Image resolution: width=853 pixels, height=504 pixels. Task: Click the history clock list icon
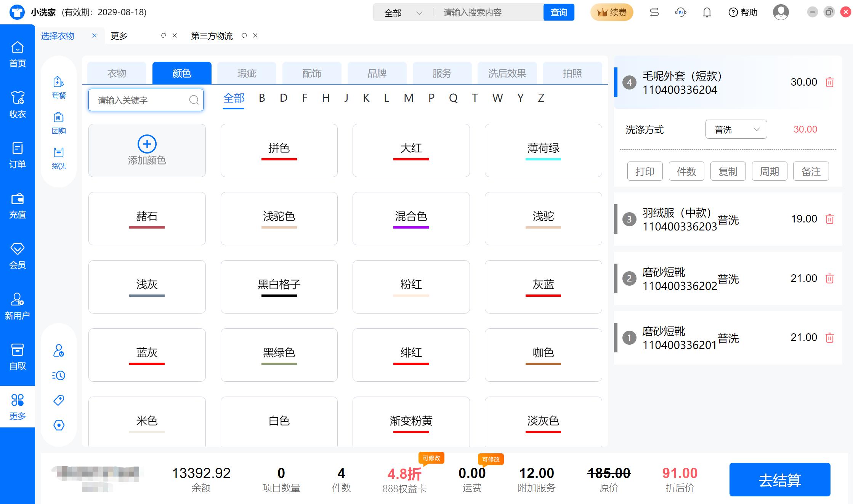tap(59, 376)
